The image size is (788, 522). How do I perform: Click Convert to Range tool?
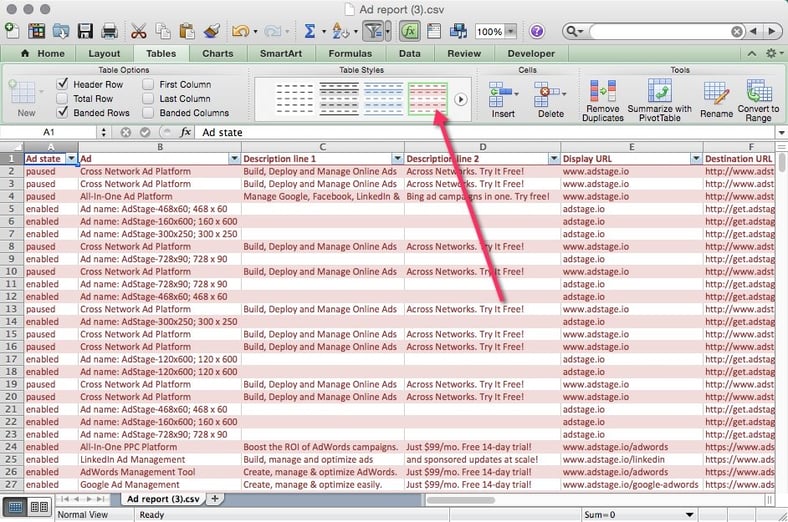pyautogui.click(x=758, y=100)
